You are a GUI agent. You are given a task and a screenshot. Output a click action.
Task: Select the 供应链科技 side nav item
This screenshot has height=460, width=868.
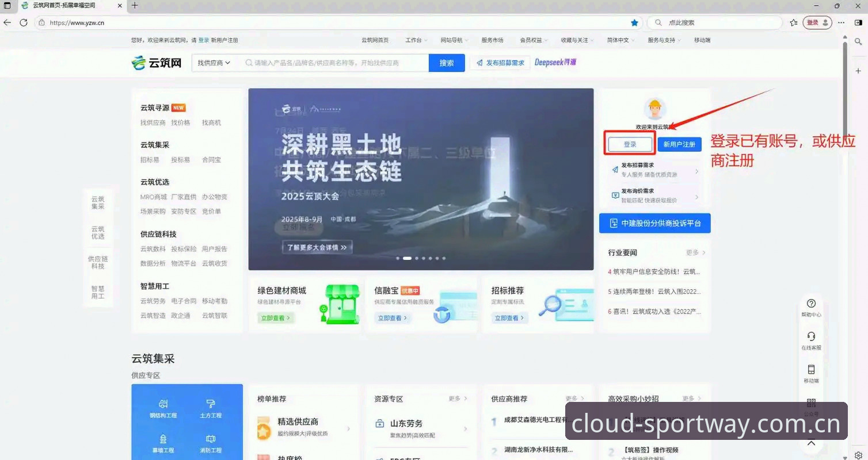(x=98, y=262)
